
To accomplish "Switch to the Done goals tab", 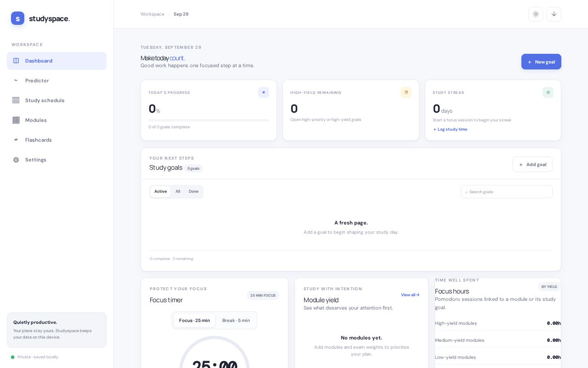I will [x=193, y=191].
